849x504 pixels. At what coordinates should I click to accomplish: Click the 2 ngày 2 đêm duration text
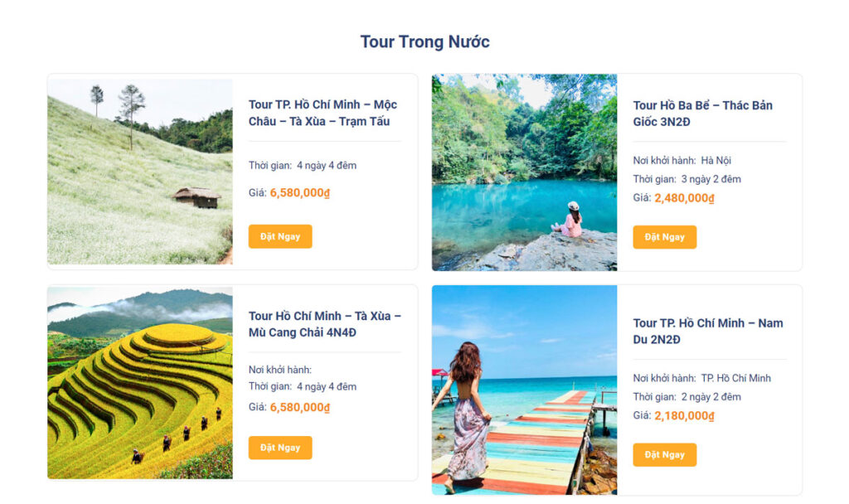tap(711, 397)
